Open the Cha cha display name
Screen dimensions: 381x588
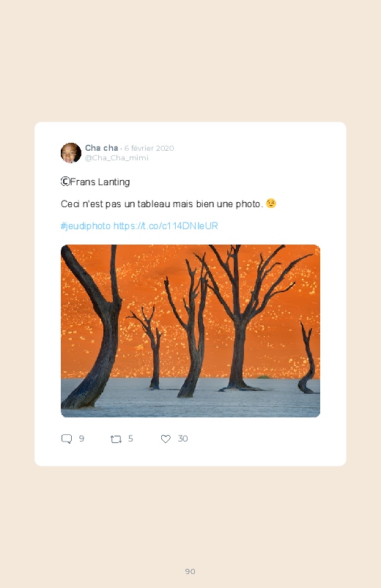101,148
